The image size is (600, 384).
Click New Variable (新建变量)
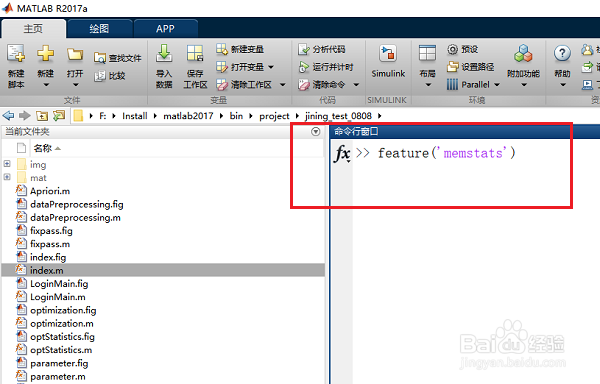[x=240, y=49]
